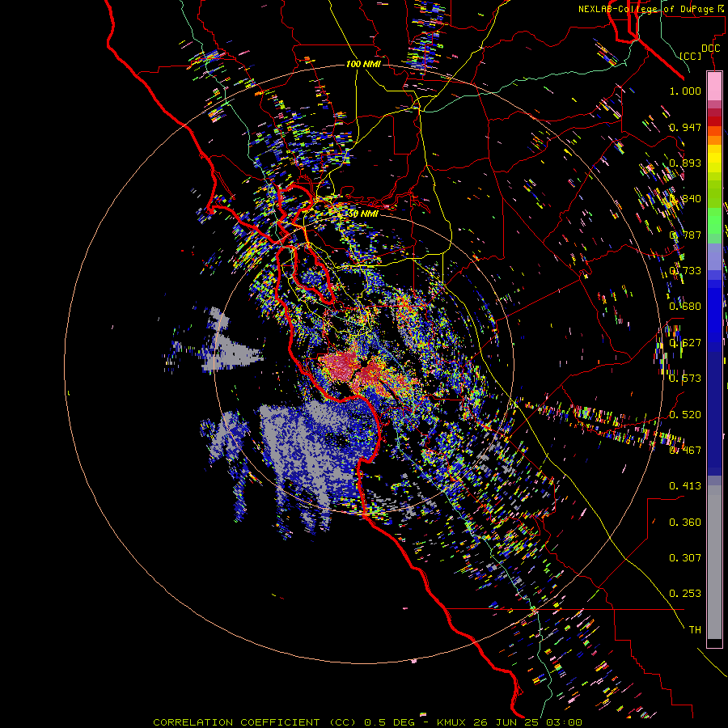Click the 0.680 value on the color scale
728x728 pixels.
685,307
